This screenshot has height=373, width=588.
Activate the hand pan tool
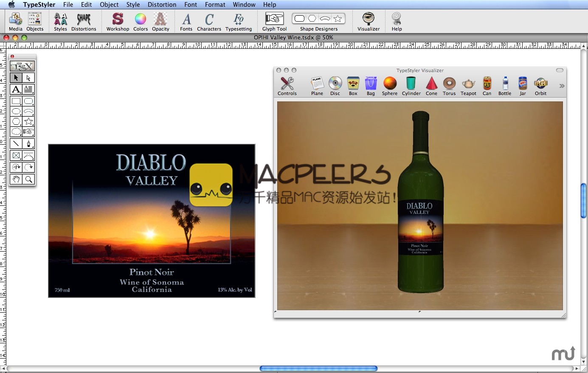pos(16,179)
